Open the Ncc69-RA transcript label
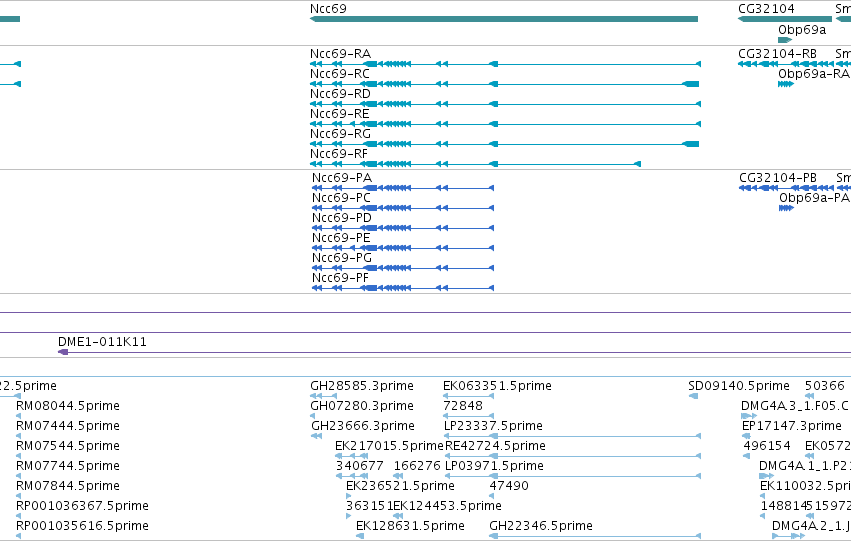Screen dimensions: 851x541 pos(340,54)
